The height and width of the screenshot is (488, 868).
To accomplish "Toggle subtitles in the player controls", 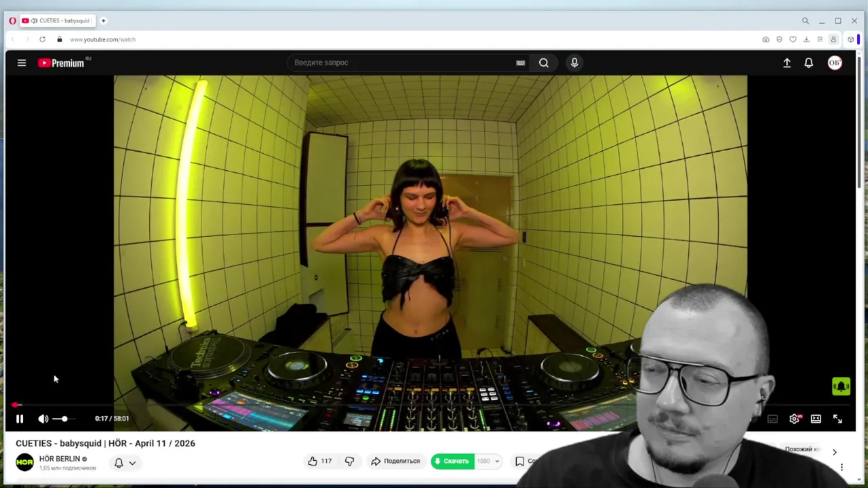I will 772,419.
